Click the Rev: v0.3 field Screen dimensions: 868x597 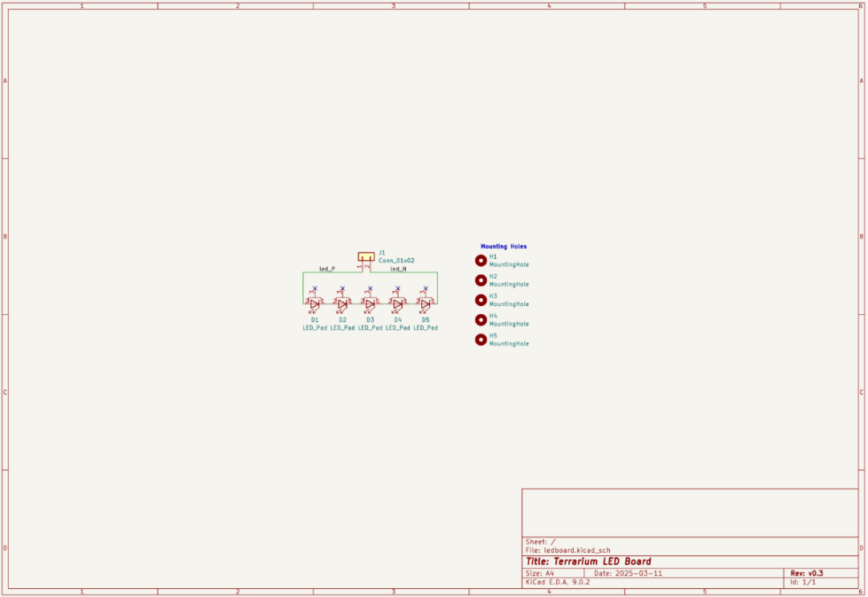point(807,573)
